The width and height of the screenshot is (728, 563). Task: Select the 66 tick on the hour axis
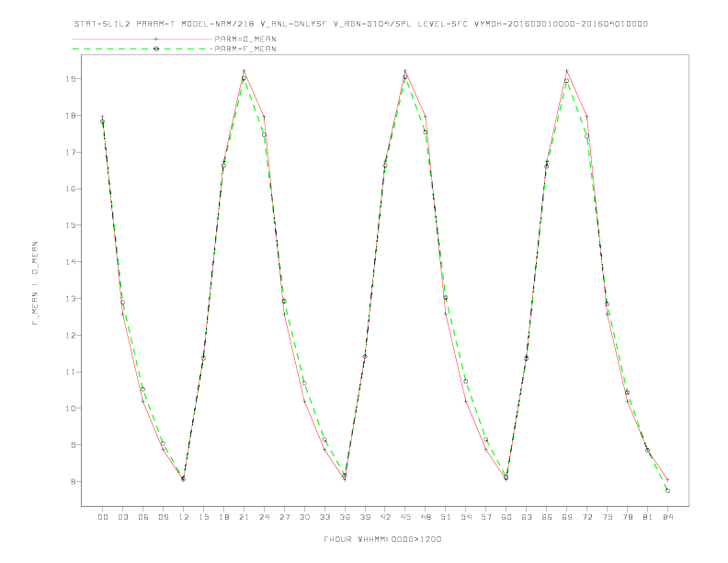[547, 517]
